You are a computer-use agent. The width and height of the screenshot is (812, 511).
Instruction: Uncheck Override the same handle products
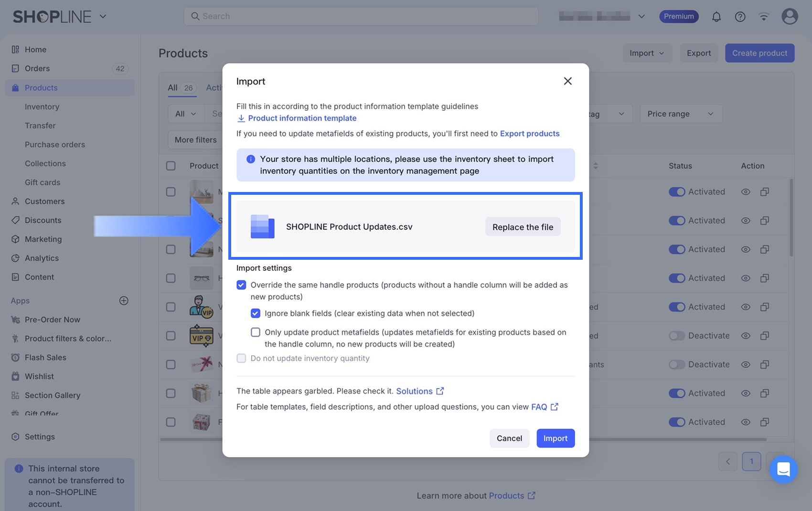pyautogui.click(x=241, y=285)
